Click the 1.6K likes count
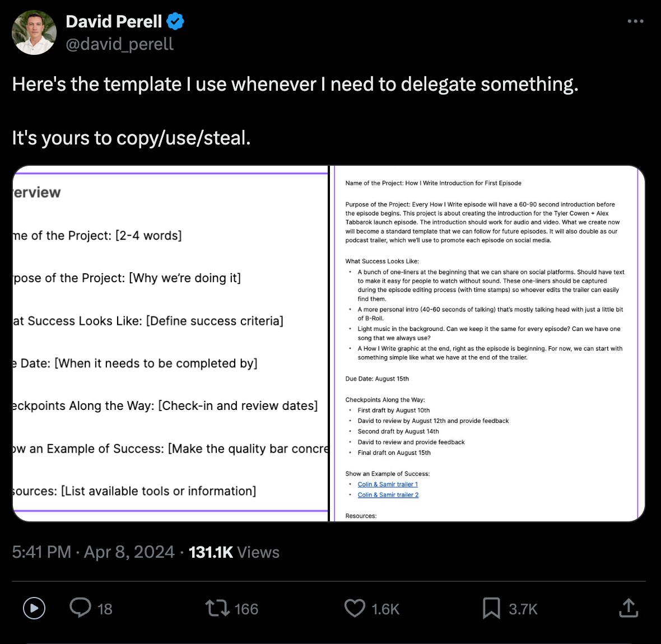This screenshot has height=644, width=661. click(x=385, y=609)
